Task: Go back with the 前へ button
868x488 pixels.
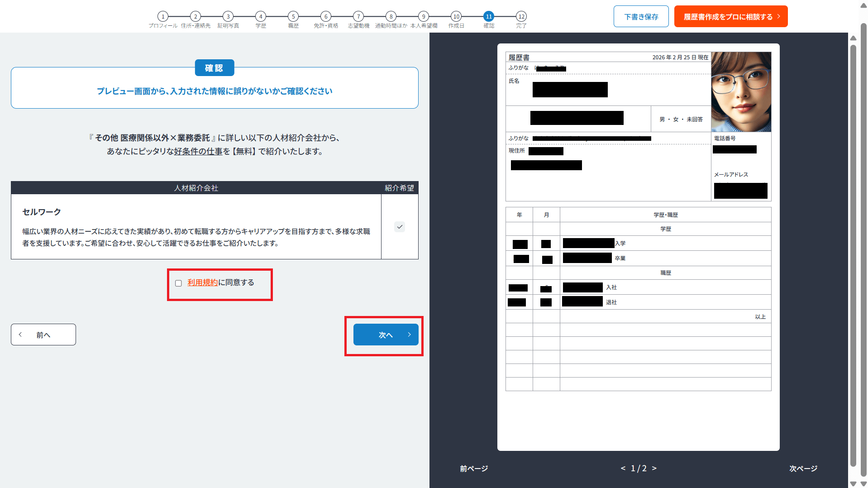Action: pos(43,335)
